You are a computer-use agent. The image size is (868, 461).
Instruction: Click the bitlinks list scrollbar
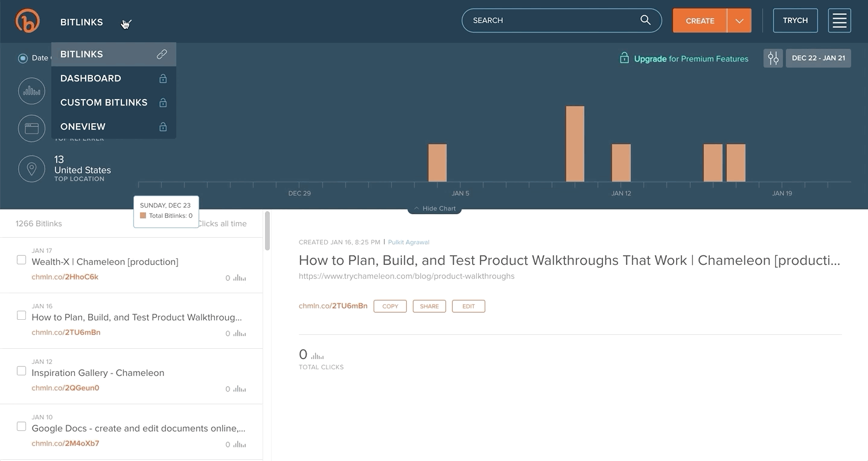(x=267, y=230)
